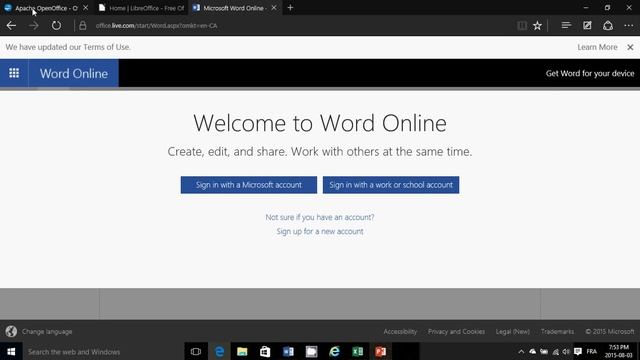Toggle Reading view book icon

pos(522,26)
